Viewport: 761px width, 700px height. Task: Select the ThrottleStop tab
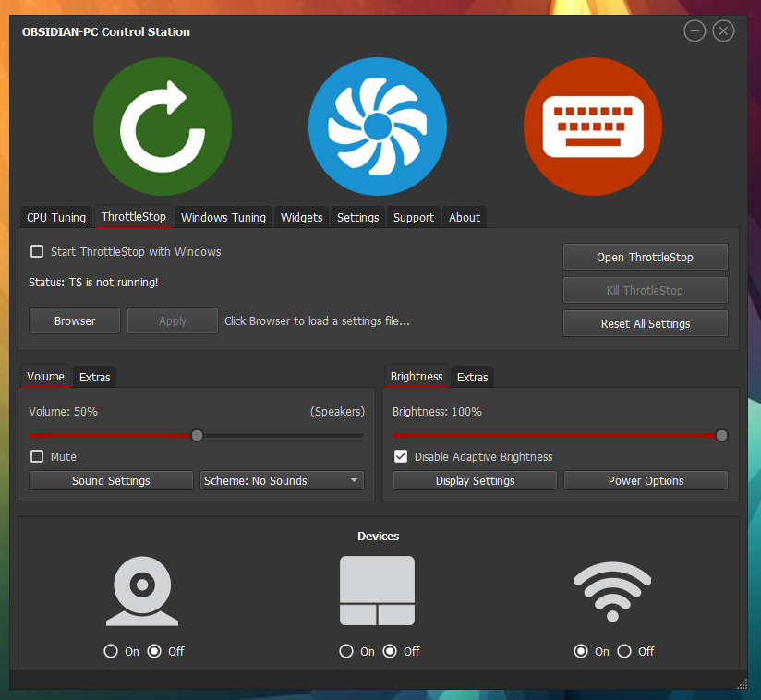(x=134, y=216)
